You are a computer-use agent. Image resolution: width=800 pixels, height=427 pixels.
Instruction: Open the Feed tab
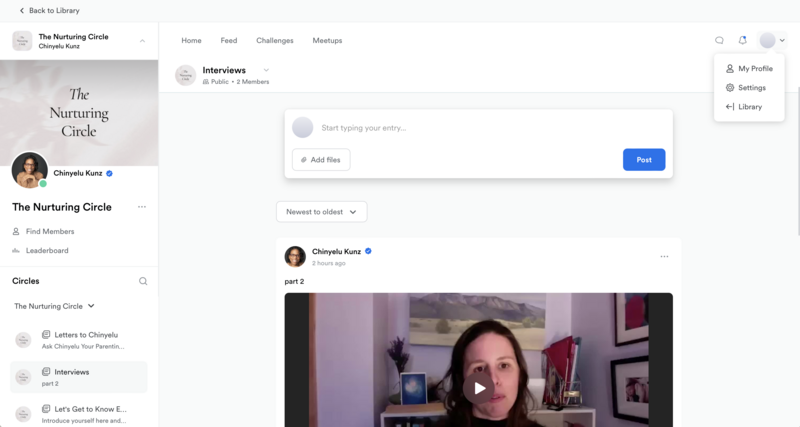coord(229,40)
